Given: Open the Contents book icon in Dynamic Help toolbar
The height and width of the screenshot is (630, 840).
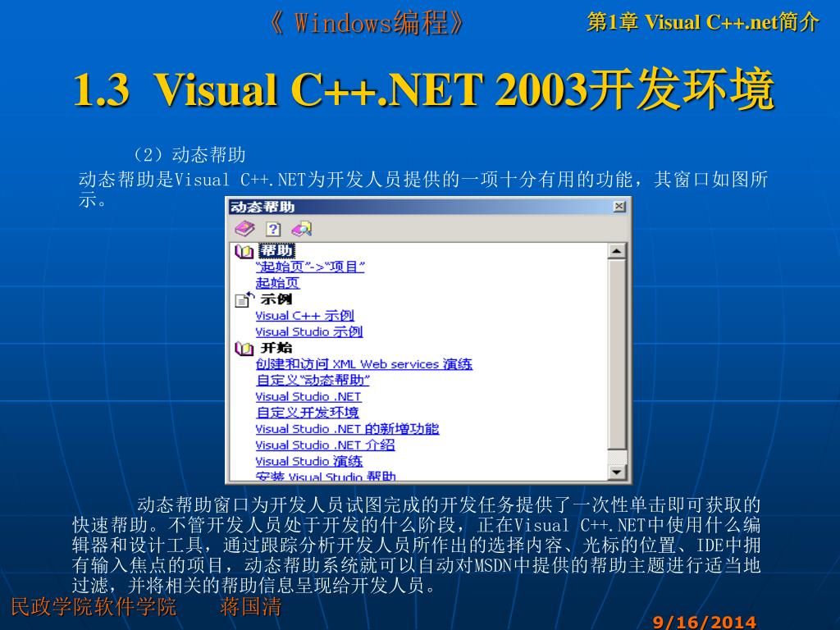Looking at the screenshot, I should 244,230.
